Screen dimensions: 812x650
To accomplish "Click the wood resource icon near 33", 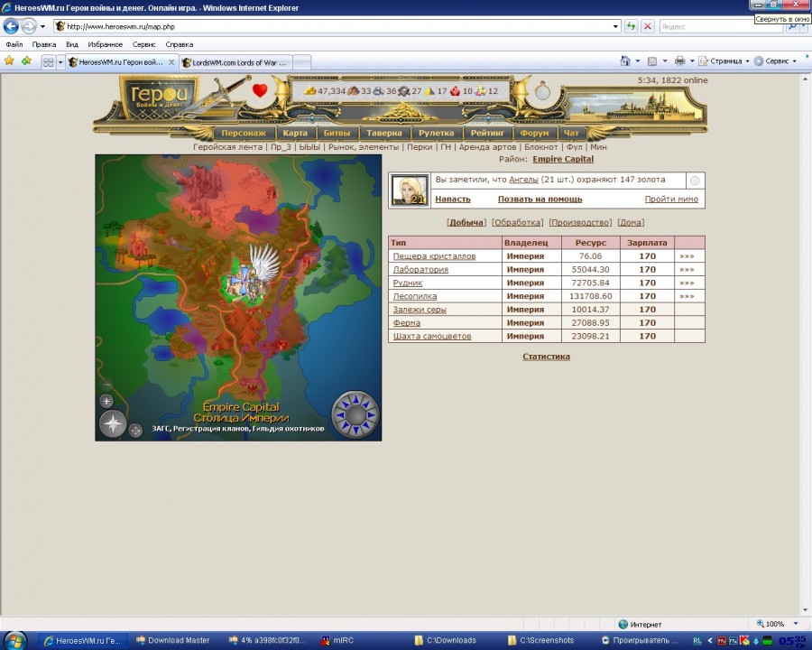I will pos(353,91).
